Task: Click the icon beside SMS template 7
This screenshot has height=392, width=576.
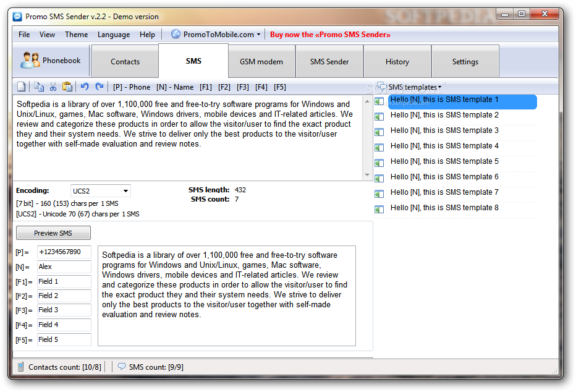Action: coord(379,194)
